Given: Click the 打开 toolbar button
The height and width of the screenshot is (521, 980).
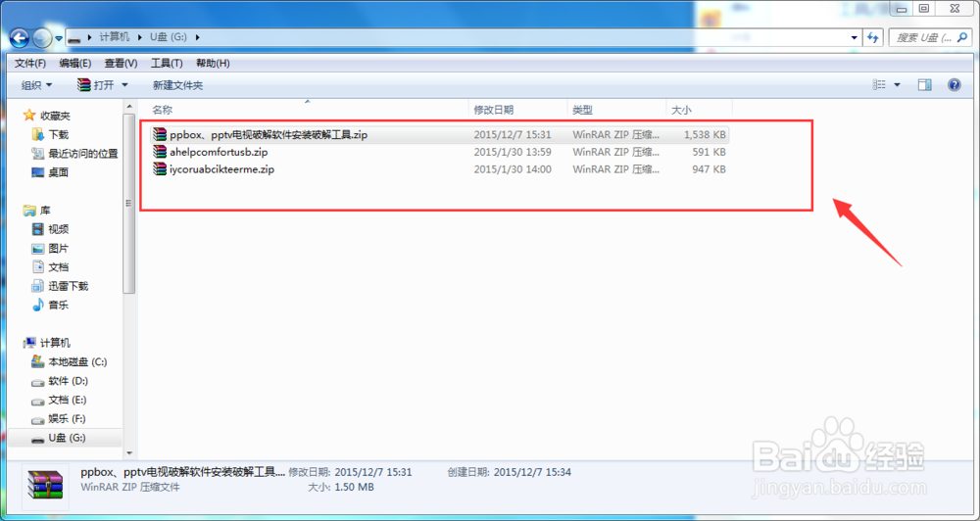Looking at the screenshot, I should click(x=96, y=85).
